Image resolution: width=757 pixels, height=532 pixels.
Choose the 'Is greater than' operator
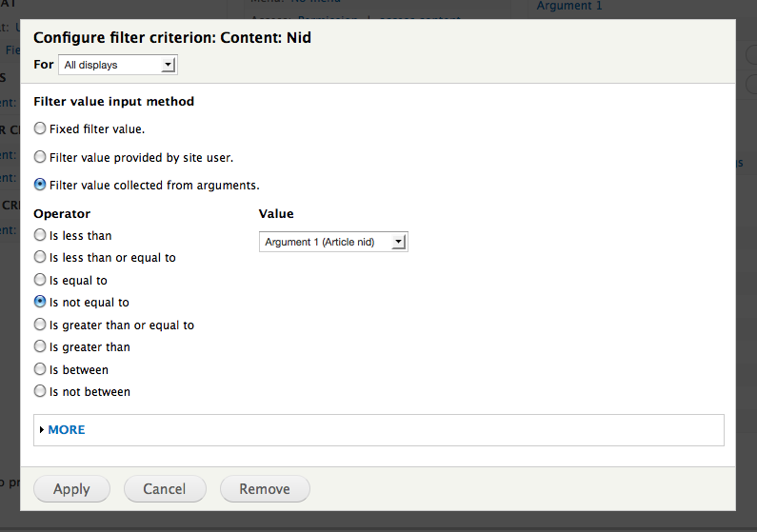[x=40, y=346]
